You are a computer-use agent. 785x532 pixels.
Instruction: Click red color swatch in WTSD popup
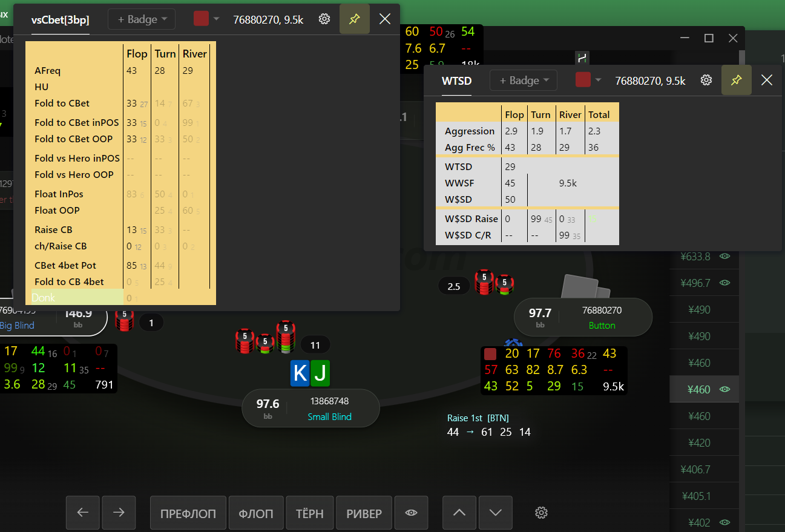[x=583, y=80]
